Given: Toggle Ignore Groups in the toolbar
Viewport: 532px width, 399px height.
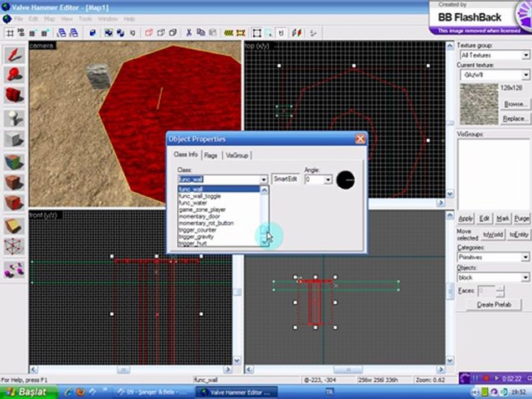Looking at the screenshot, I should tap(132, 33).
